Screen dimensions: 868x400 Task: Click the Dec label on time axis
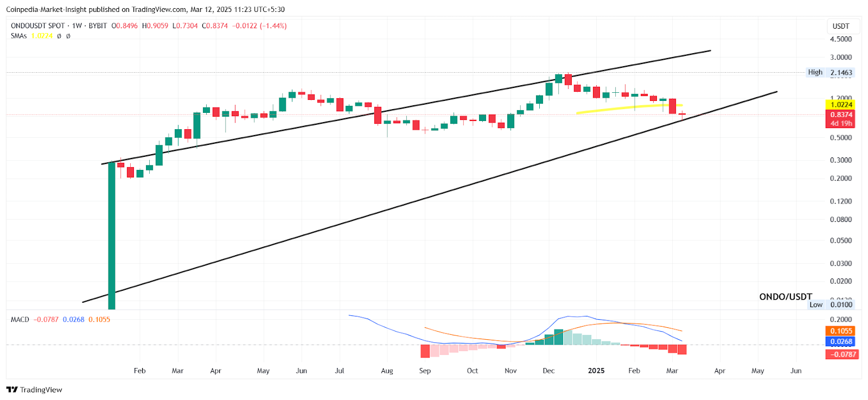pyautogui.click(x=548, y=371)
